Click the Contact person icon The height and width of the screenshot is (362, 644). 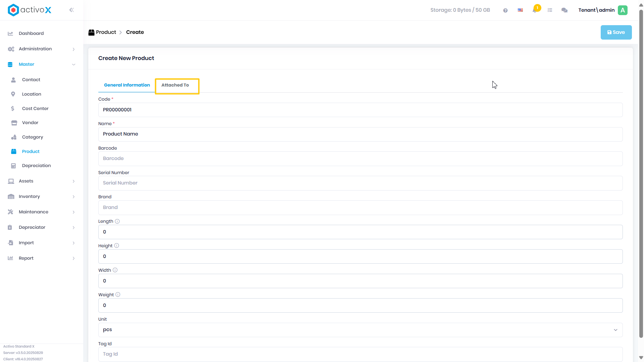(13, 80)
